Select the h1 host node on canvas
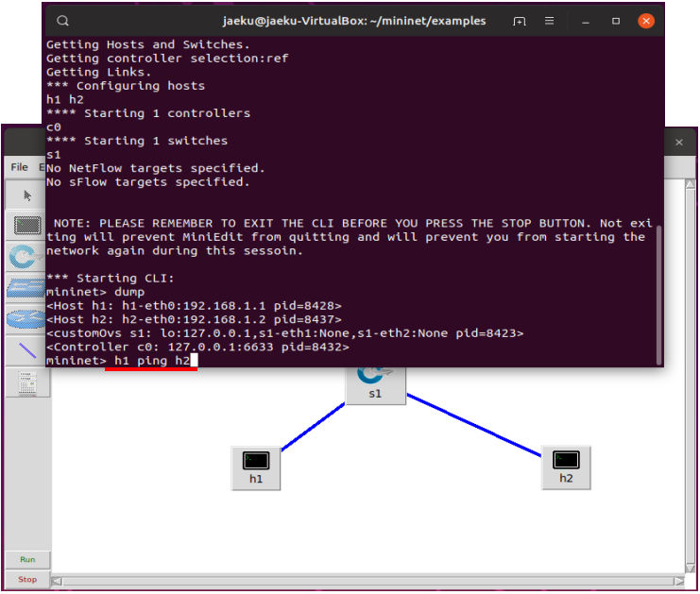 tap(256, 468)
